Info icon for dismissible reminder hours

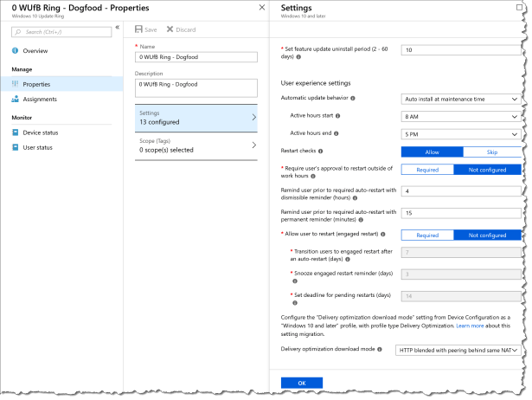pos(355,198)
